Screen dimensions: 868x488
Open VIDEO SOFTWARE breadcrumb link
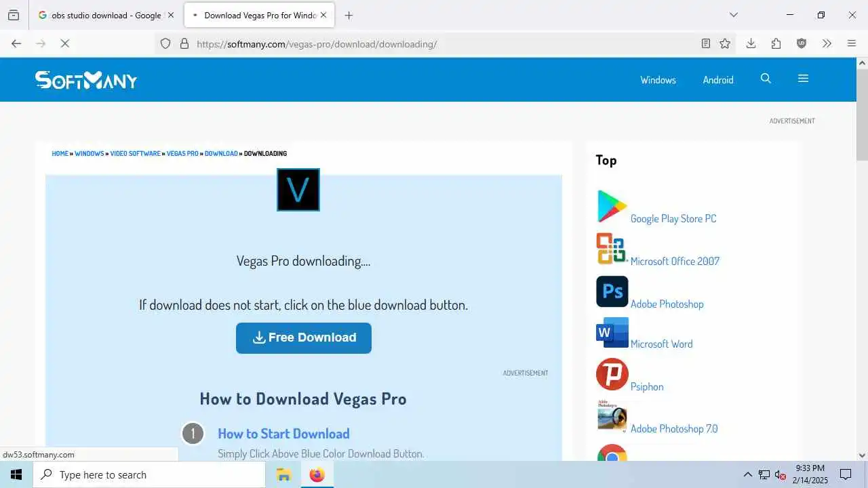136,154
